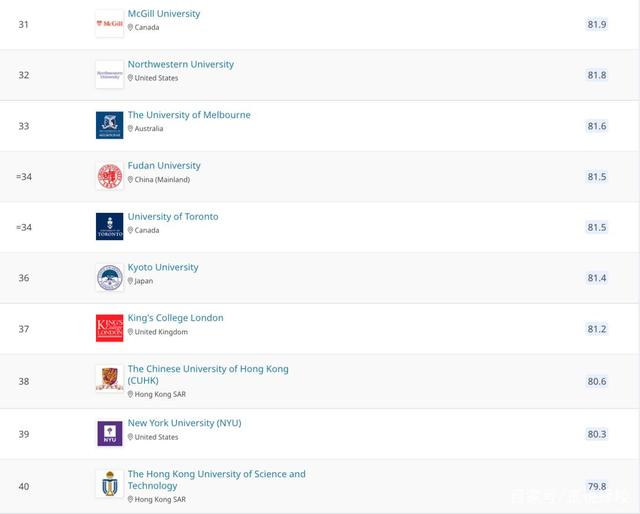Click the purple NYU torch logo
Image resolution: width=640 pixels, height=514 pixels.
(109, 434)
